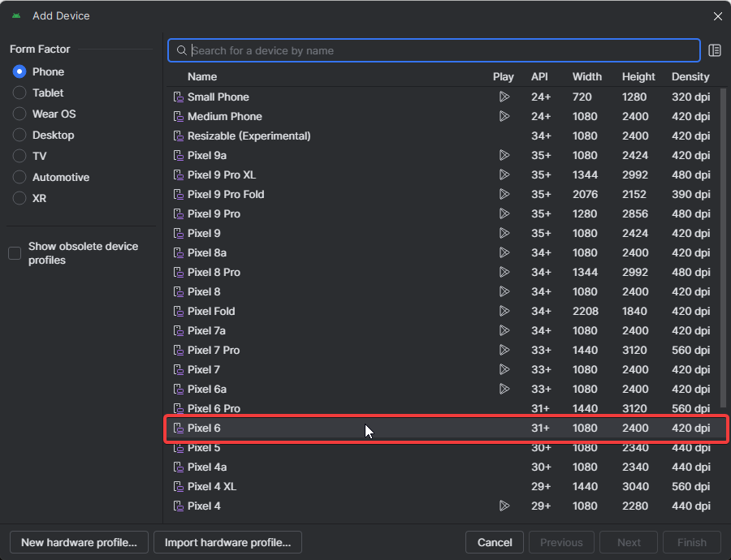Click the Play Store icon for Pixel Fold

click(504, 312)
